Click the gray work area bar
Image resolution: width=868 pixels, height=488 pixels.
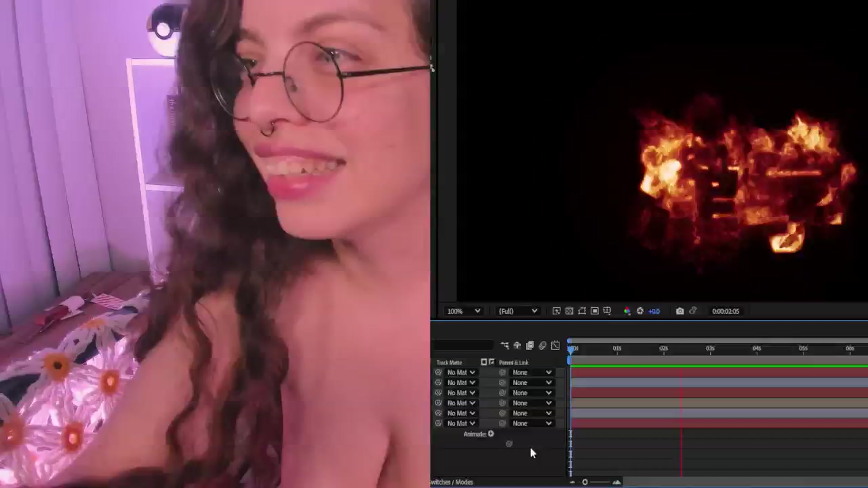click(719, 359)
